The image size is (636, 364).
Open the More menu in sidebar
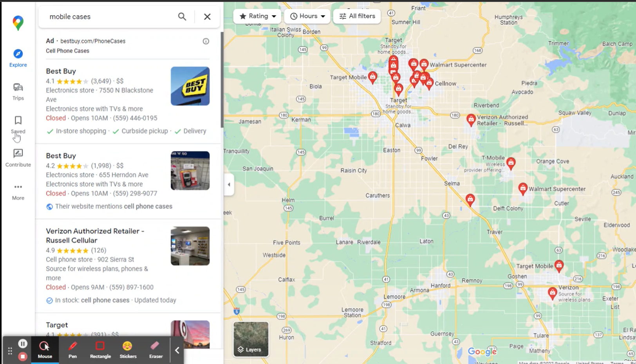(18, 191)
